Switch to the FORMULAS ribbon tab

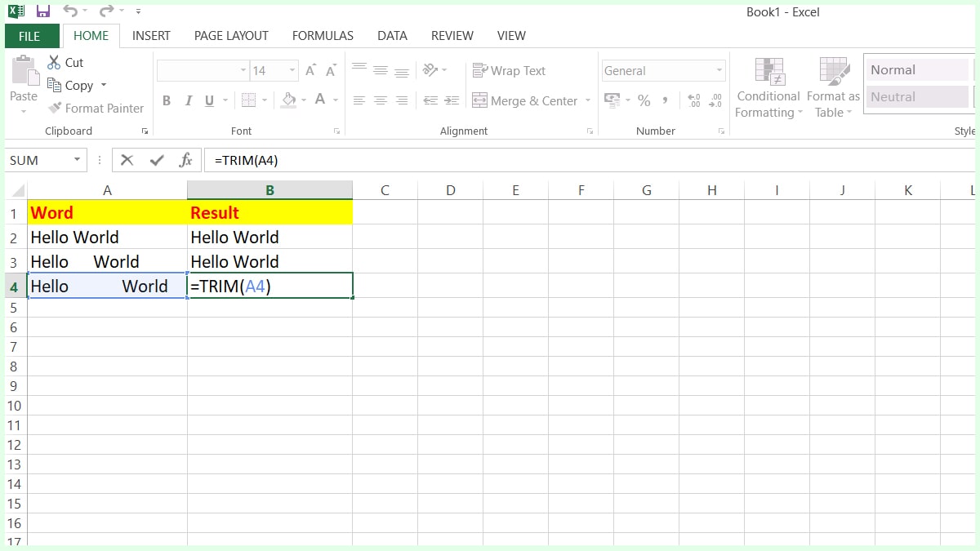click(323, 36)
